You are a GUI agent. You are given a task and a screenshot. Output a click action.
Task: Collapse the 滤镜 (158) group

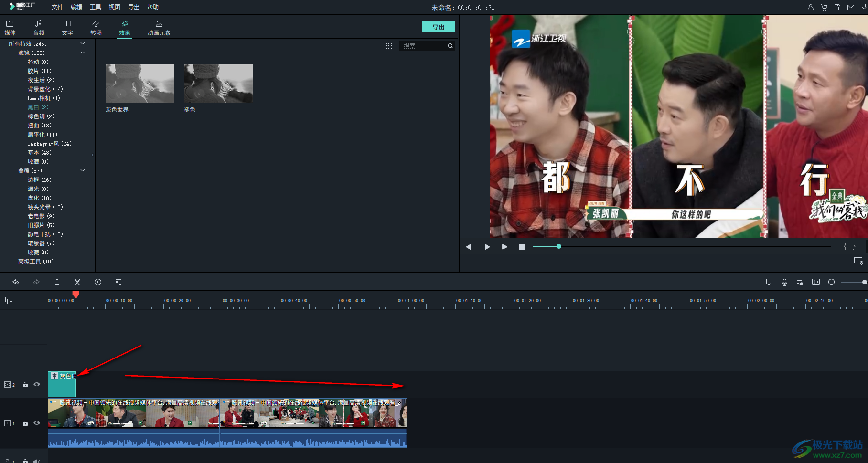[x=83, y=53]
